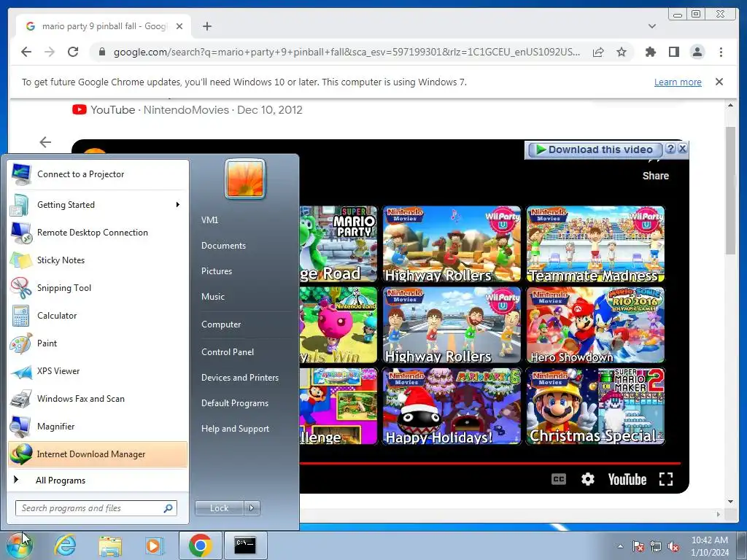
Task: Show hidden system tray icons
Action: [x=620, y=546]
